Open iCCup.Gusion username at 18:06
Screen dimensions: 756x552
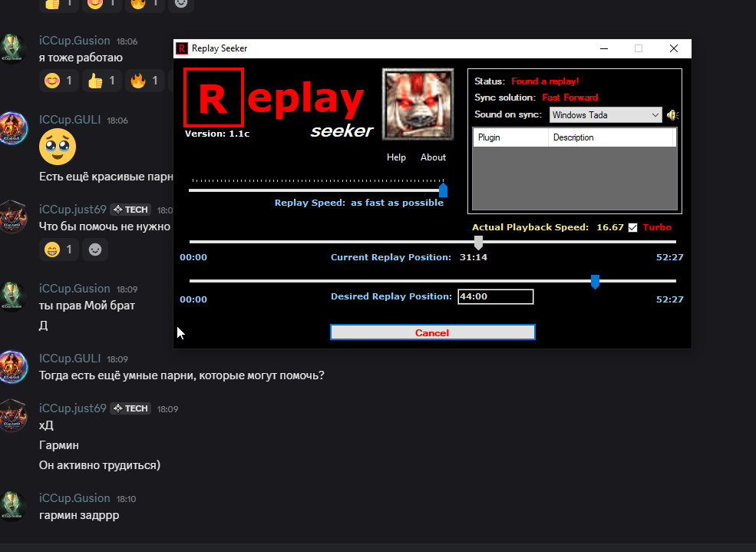pyautogui.click(x=74, y=41)
